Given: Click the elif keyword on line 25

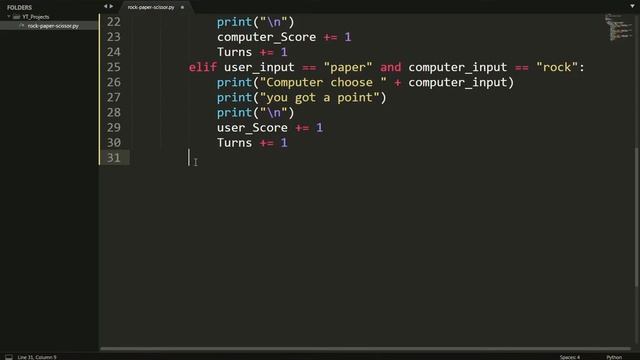Looking at the screenshot, I should (202, 67).
